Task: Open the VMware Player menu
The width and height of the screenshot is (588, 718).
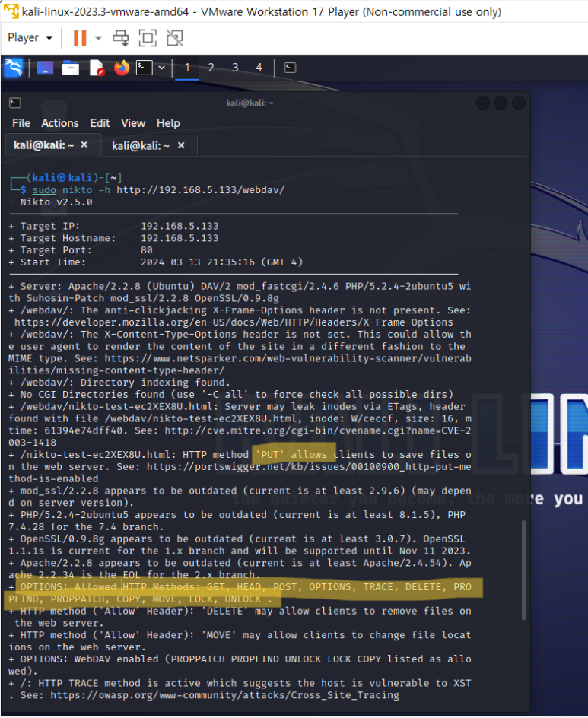Action: tap(30, 37)
